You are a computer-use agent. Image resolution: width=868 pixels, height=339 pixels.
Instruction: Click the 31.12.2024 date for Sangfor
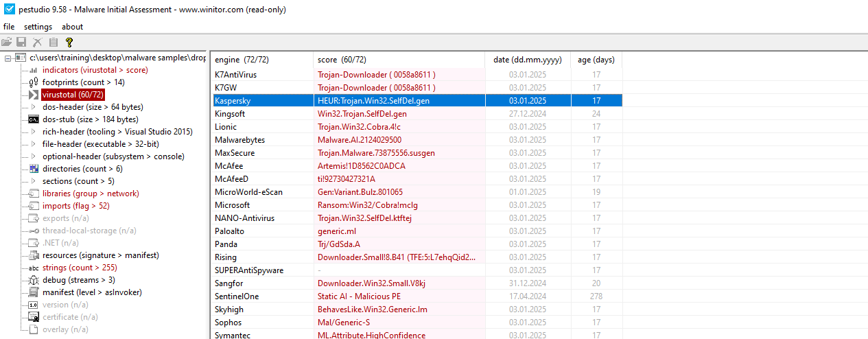(x=528, y=283)
